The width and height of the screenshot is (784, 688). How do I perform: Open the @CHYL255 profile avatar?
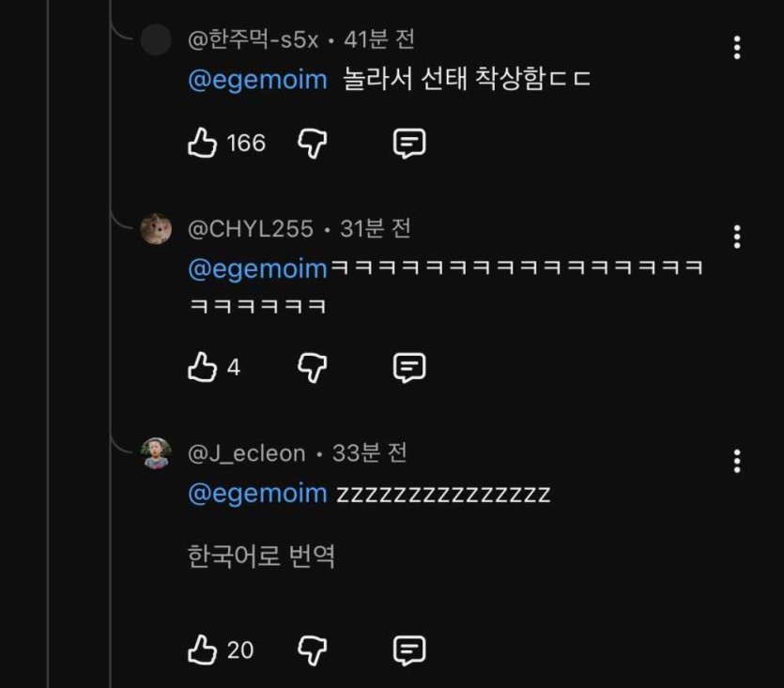(156, 228)
